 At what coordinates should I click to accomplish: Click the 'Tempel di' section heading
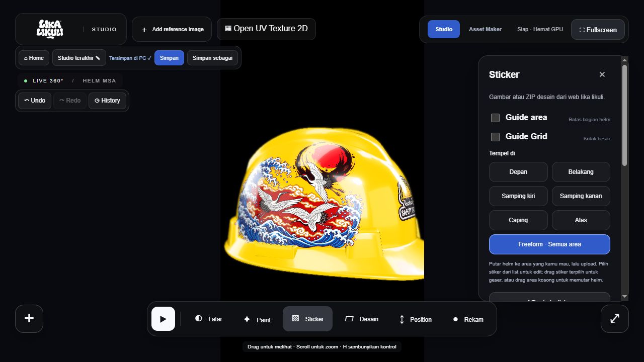(x=502, y=153)
